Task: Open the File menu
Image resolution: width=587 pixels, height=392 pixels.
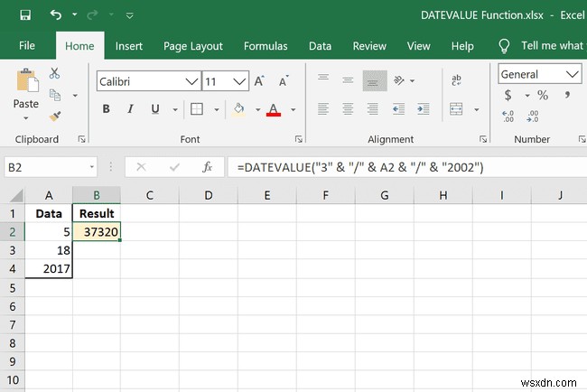Action: (x=27, y=46)
